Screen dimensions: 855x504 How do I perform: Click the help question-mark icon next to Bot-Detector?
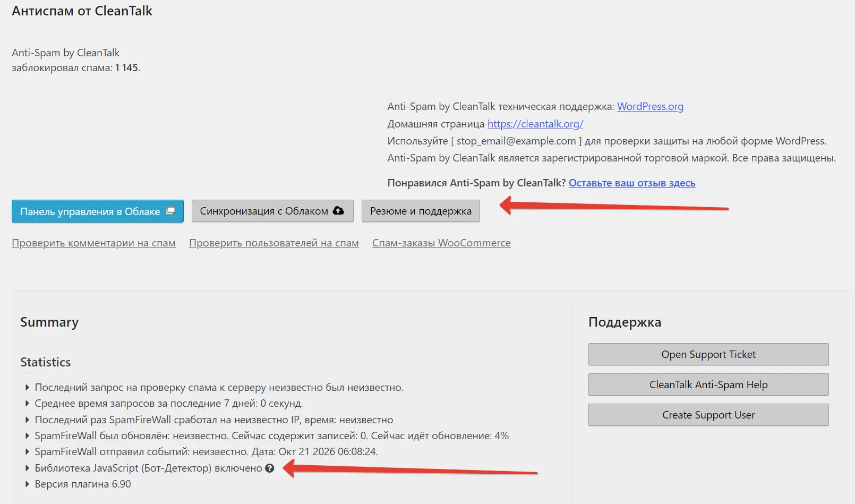pyautogui.click(x=270, y=468)
